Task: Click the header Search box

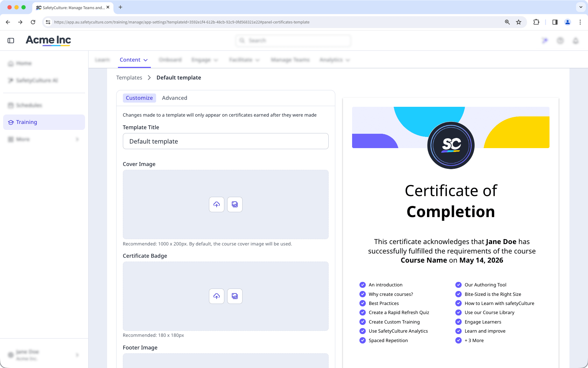Action: pos(293,41)
